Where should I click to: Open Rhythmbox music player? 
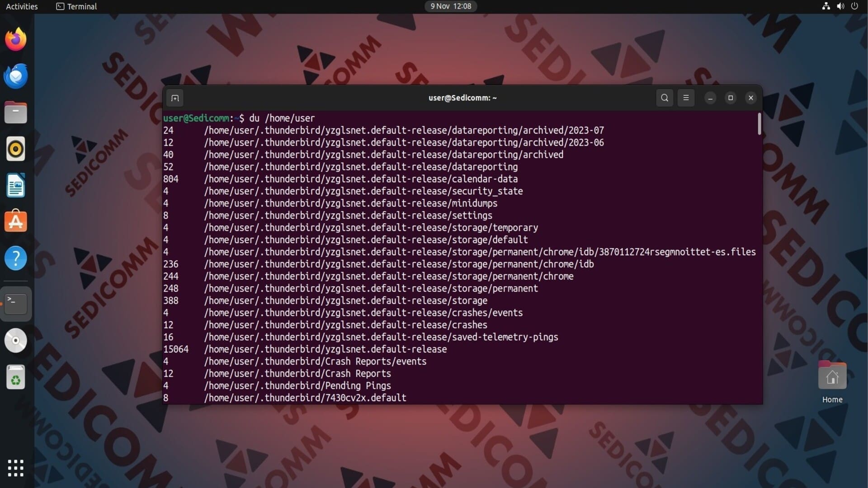[x=16, y=149]
